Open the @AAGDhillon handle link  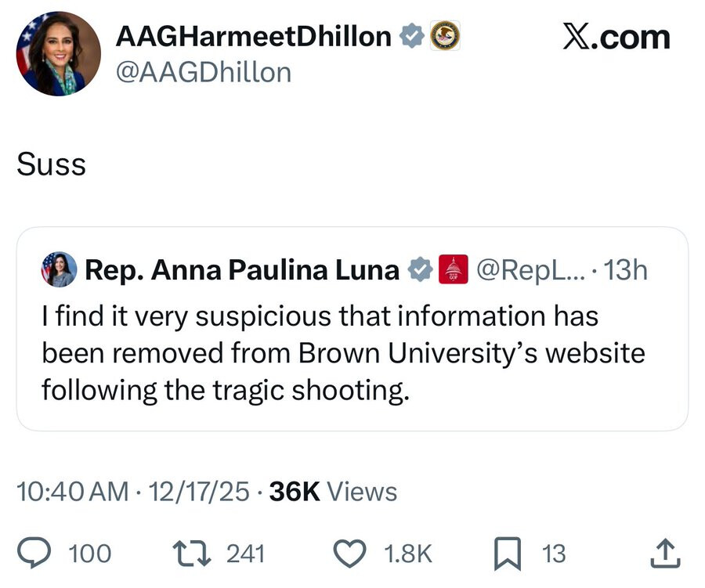tap(204, 72)
